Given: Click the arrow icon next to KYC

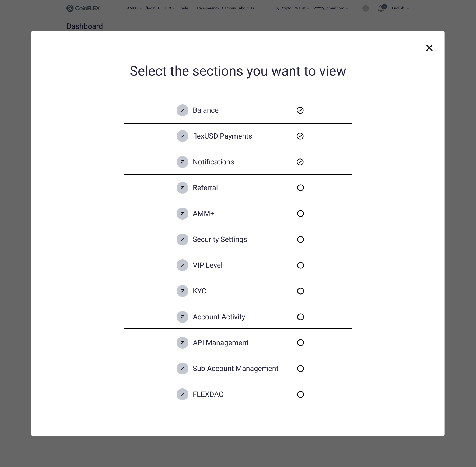Looking at the screenshot, I should click(x=183, y=291).
